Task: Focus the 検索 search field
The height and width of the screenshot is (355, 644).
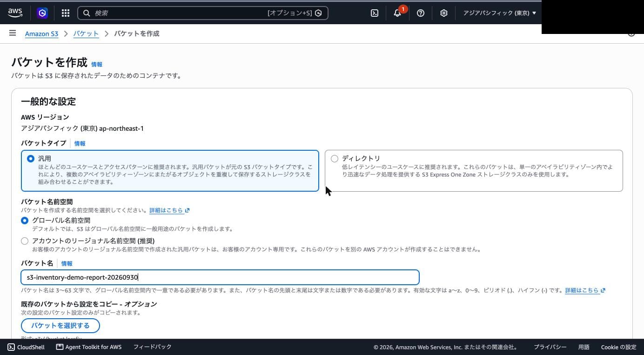Action: 203,13
